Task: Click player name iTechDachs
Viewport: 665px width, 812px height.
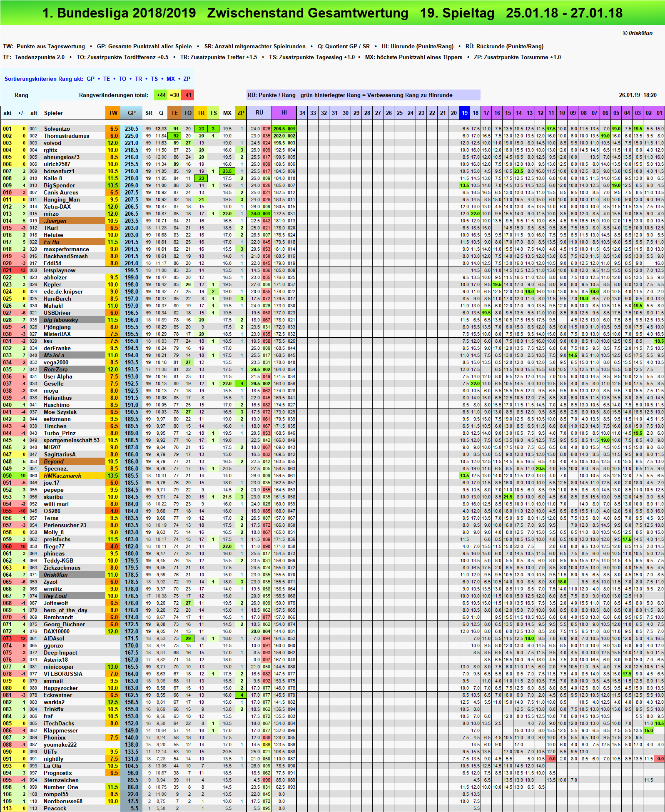Action: coord(59,723)
